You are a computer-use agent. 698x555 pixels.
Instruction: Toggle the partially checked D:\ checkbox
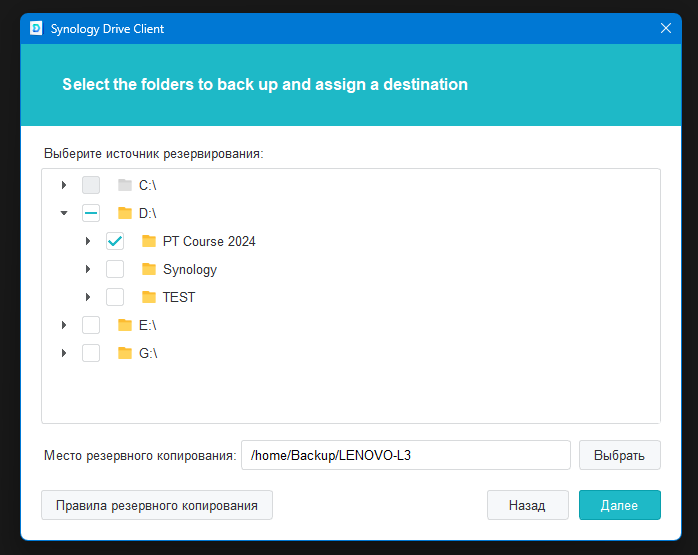pyautogui.click(x=91, y=213)
